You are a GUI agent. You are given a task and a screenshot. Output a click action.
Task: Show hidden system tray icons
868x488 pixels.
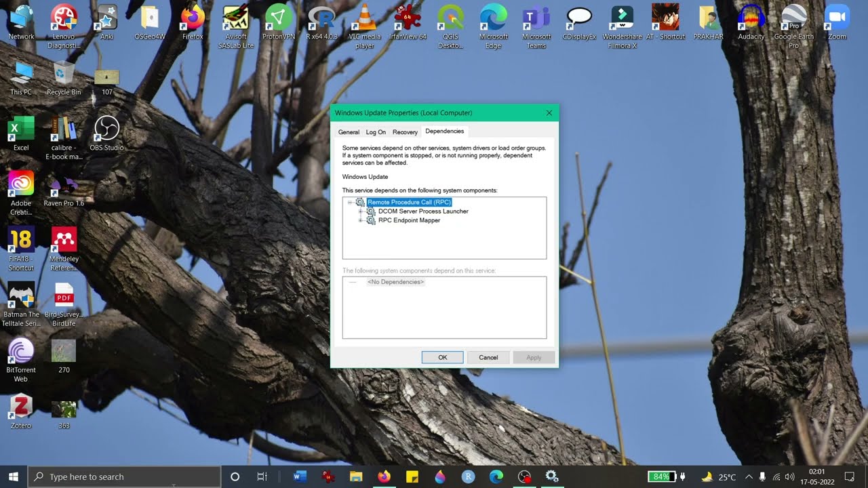click(x=749, y=476)
